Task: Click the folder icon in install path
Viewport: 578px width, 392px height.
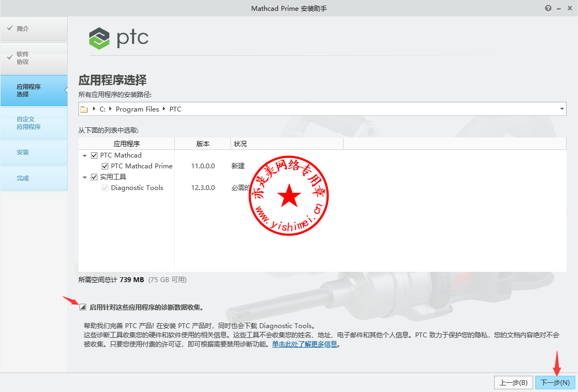Action: [84, 109]
